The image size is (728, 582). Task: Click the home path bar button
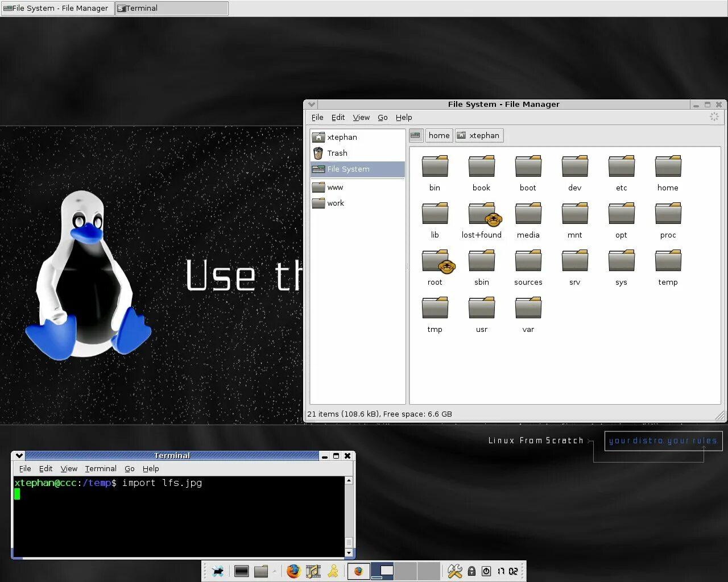pos(439,135)
